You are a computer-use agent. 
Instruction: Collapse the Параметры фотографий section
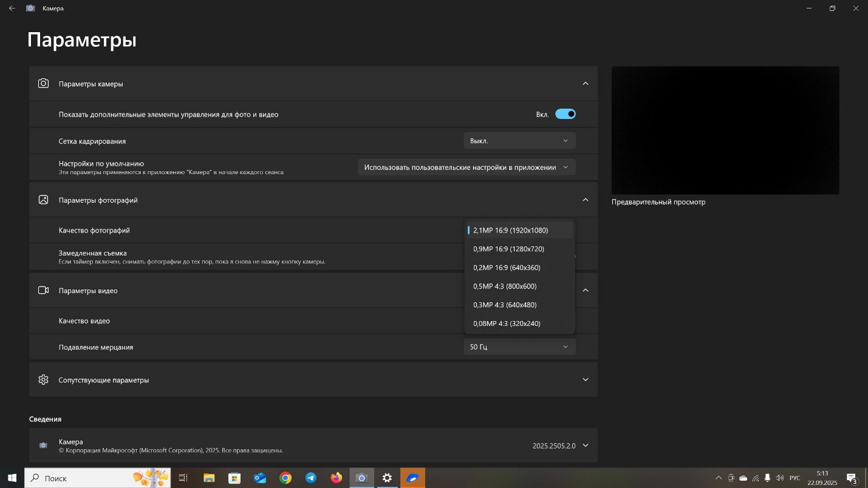click(586, 200)
